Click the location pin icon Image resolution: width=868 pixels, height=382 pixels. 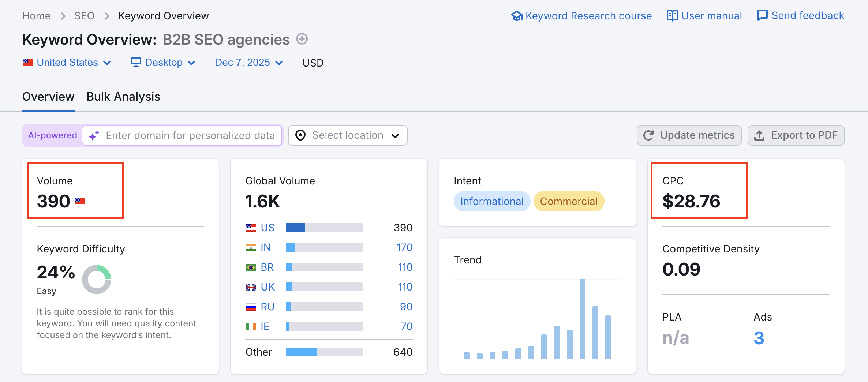click(x=300, y=135)
